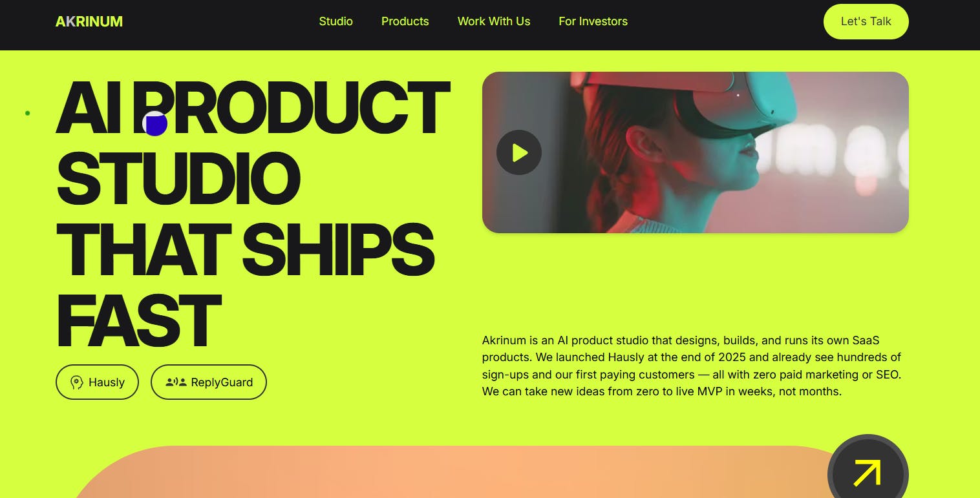Open the Hausly product text label
Screen dimensions: 980x498
107,382
